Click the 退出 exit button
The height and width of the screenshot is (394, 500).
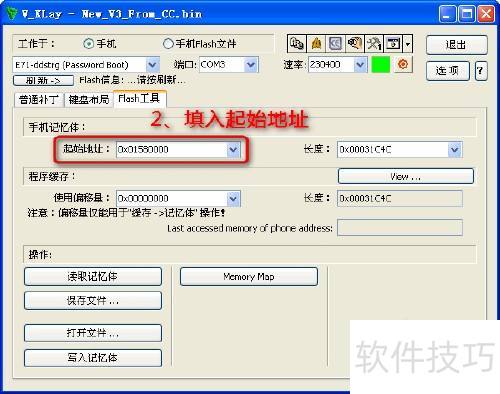tap(456, 45)
